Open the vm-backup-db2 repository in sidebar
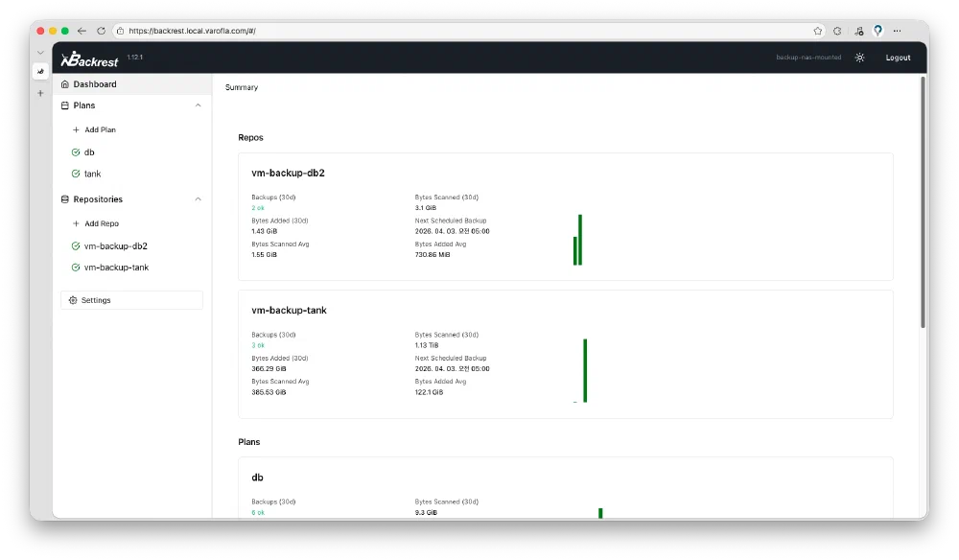The width and height of the screenshot is (959, 560). (x=115, y=246)
